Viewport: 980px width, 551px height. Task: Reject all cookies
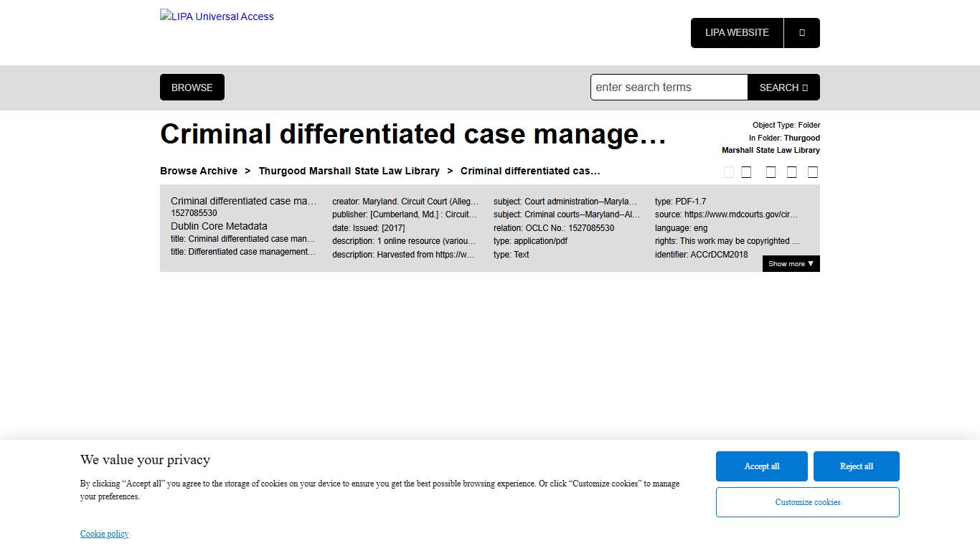(x=856, y=466)
